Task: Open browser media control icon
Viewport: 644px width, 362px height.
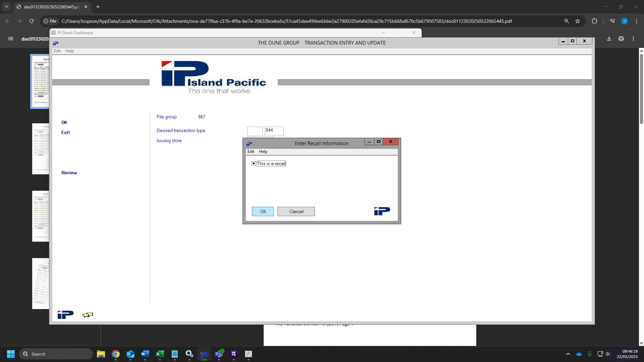Action: point(612,21)
